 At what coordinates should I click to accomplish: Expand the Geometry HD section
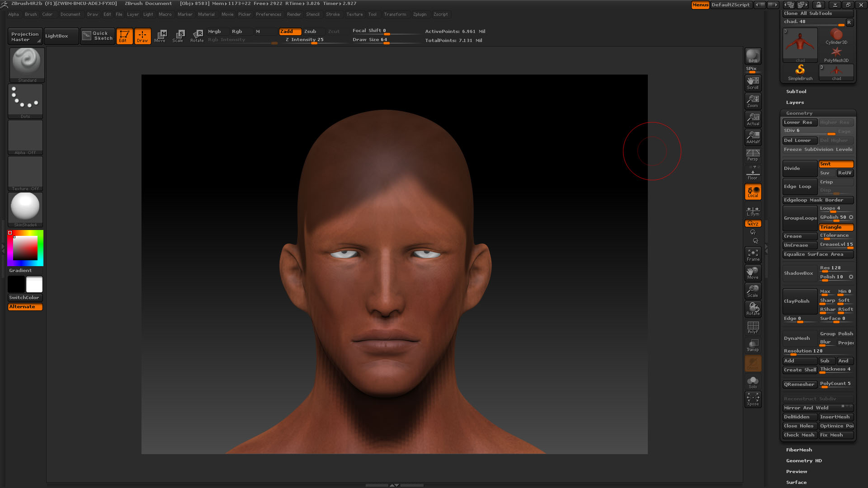click(x=803, y=460)
